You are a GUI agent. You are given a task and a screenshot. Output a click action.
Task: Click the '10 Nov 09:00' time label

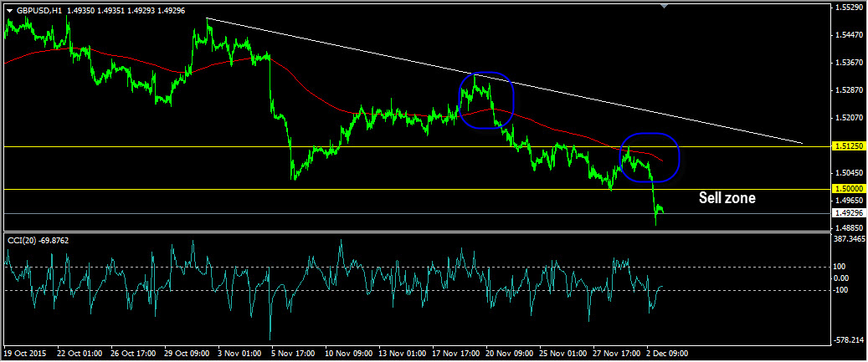pos(348,353)
